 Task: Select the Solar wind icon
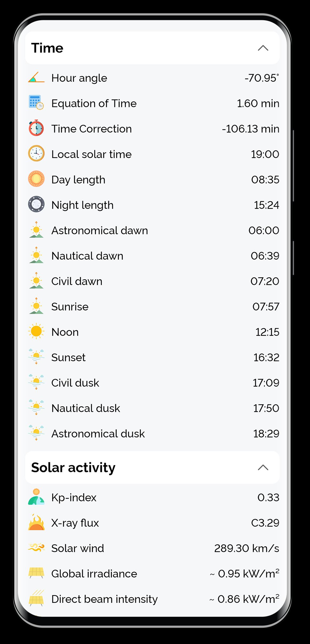(36, 548)
